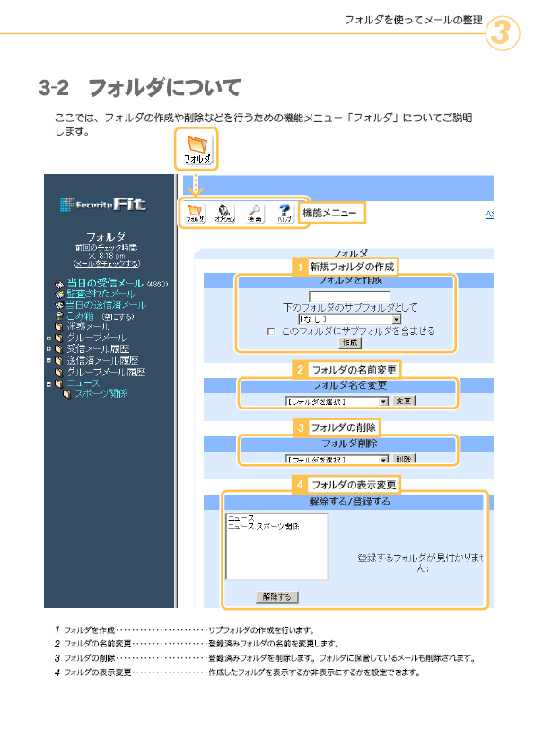Image resolution: width=534 pixels, height=756 pixels.
Task: Open the フォルダ function menu icon
Action: pos(195,213)
